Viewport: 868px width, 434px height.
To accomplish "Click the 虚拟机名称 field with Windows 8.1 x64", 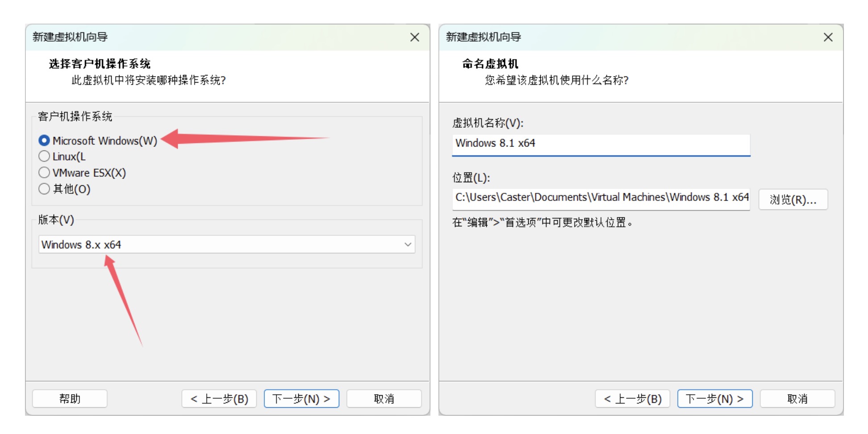I will coord(601,145).
